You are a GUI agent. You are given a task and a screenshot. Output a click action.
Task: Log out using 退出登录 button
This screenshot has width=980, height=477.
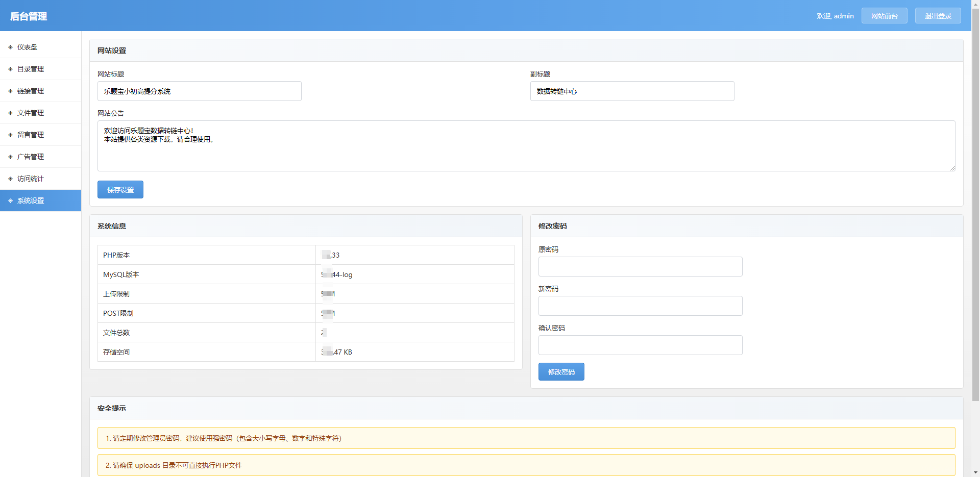[938, 16]
